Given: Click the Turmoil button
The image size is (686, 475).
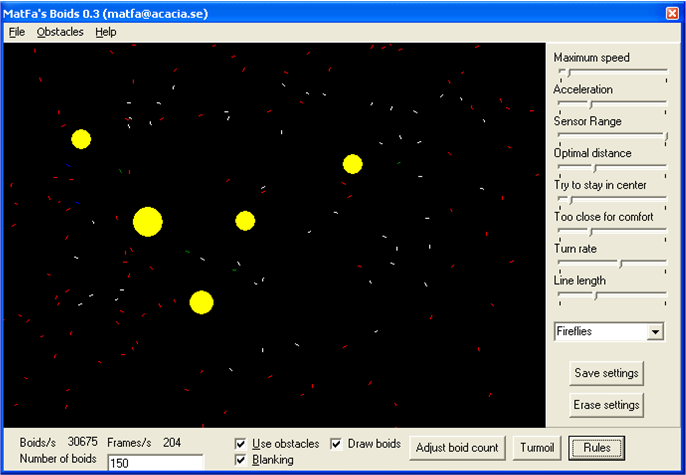Looking at the screenshot, I should pyautogui.click(x=537, y=448).
